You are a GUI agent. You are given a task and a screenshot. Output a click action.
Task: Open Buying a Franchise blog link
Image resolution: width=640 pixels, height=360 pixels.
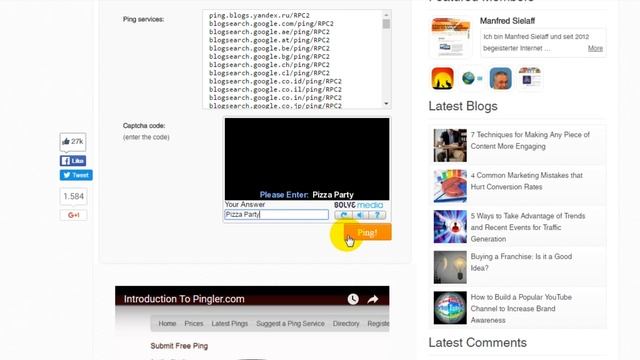coord(521,262)
